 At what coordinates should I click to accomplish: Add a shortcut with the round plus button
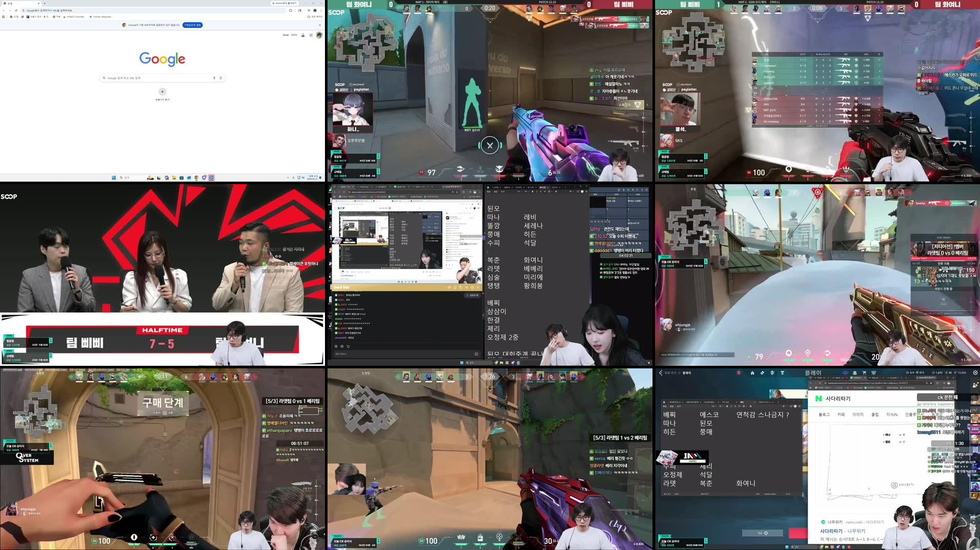pos(162,92)
